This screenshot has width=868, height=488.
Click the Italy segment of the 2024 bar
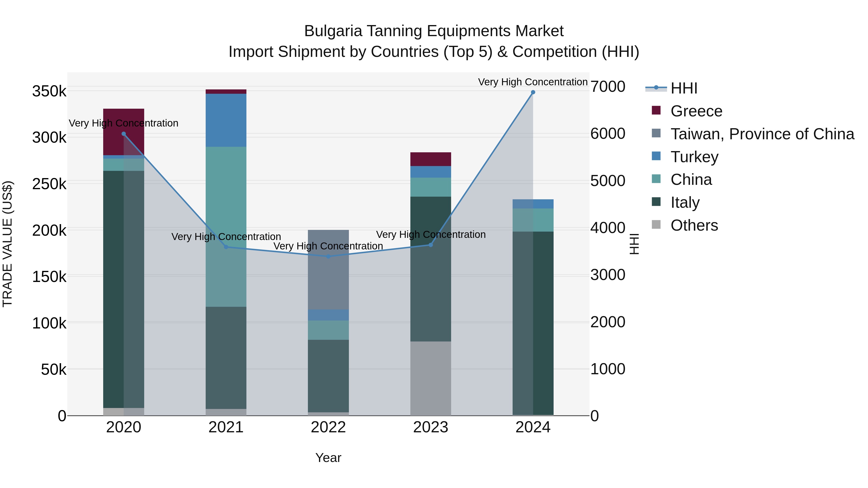[533, 323]
